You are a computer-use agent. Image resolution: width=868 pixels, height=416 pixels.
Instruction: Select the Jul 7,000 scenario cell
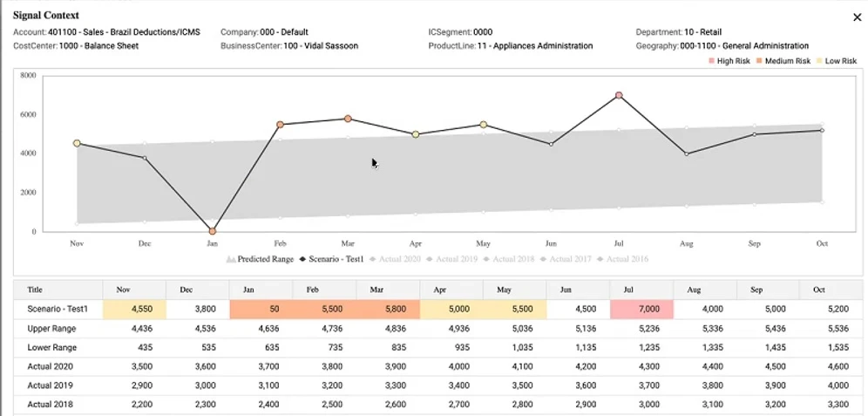641,309
